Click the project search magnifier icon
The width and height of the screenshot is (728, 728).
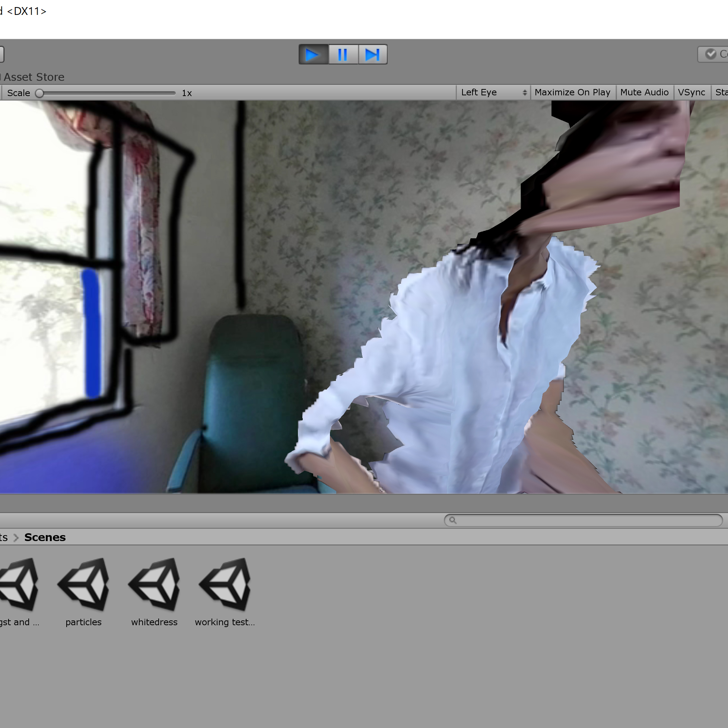[452, 520]
